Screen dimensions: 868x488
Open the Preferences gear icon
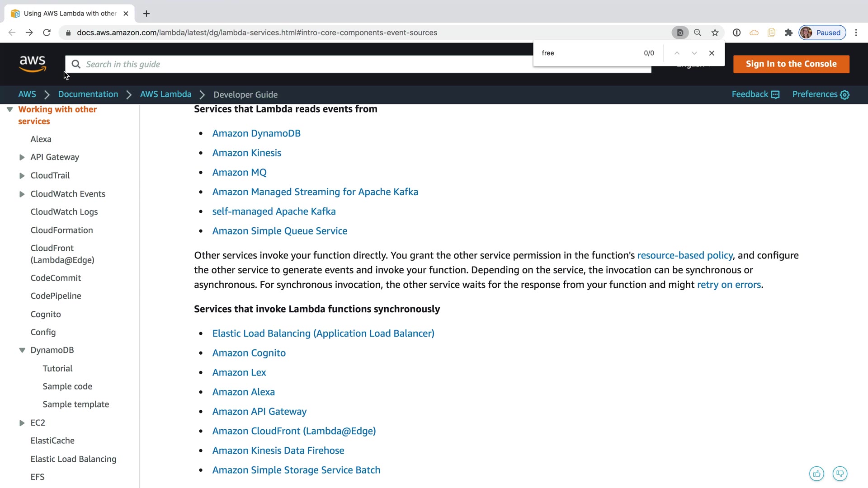(844, 94)
